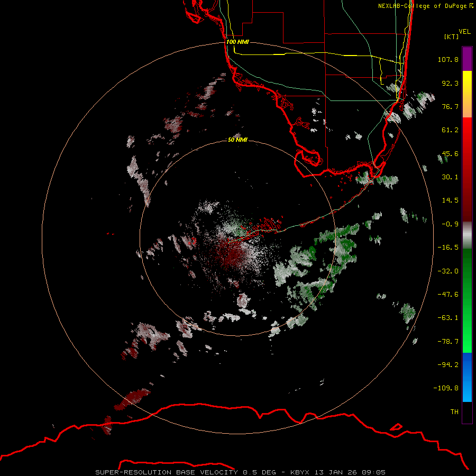Click the [KT] units label
The height and width of the screenshot is (476, 476).
[x=452, y=36]
